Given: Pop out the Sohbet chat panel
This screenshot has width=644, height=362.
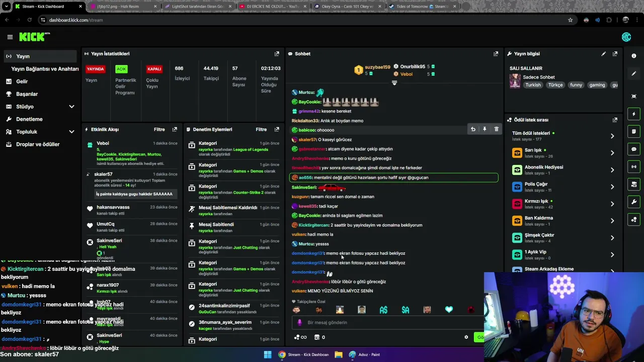Looking at the screenshot, I should pos(496,54).
